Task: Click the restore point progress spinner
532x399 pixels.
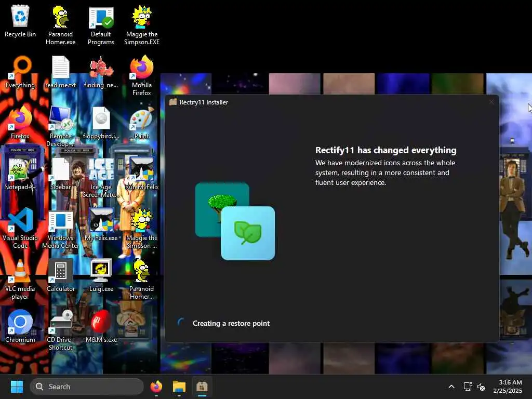Action: [x=181, y=323]
